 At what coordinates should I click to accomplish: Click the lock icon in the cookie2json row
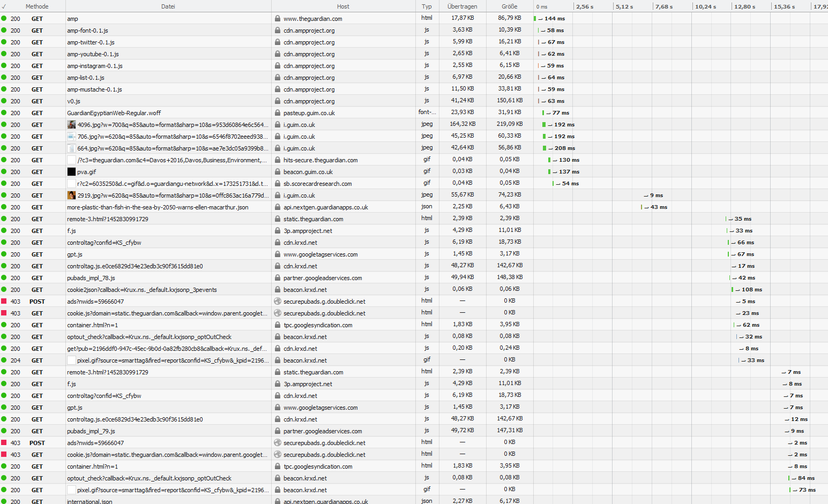(278, 289)
